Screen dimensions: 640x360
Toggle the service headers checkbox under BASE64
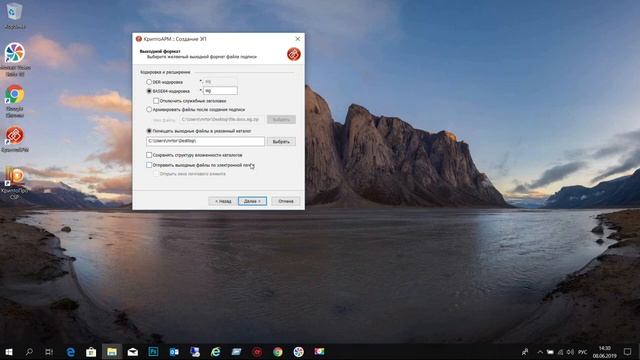156,100
